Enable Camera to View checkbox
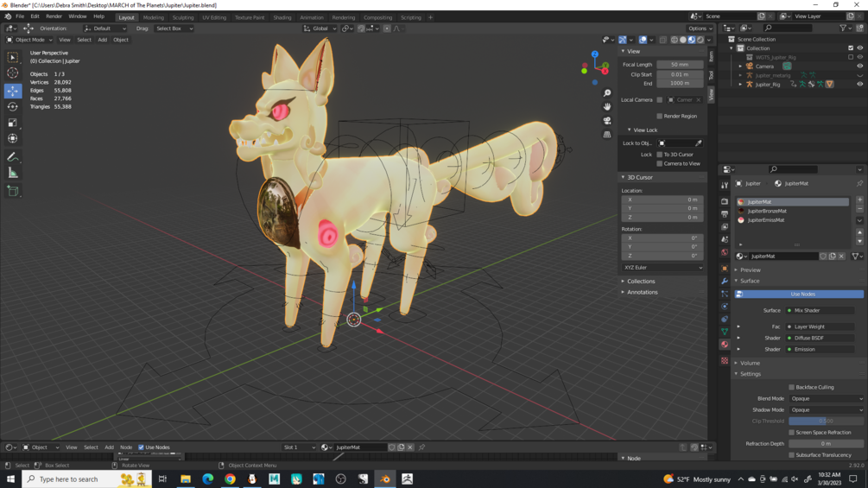The width and height of the screenshot is (868, 488). (x=659, y=164)
